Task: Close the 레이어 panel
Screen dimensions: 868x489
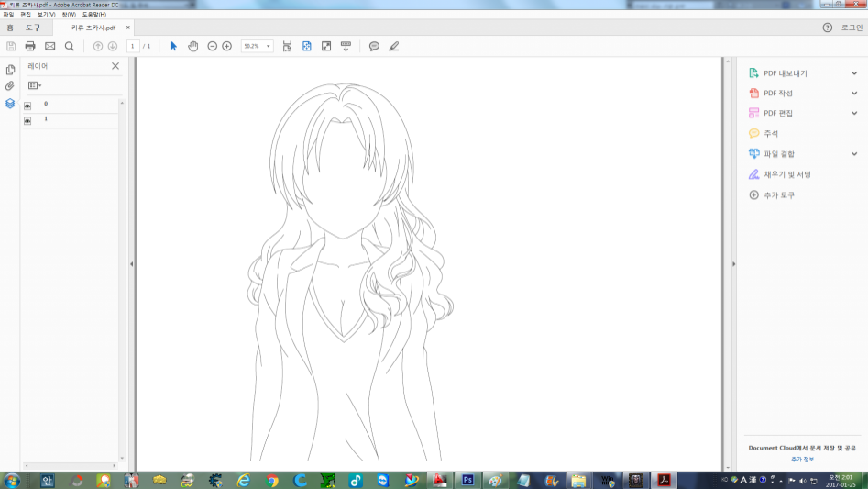Action: [115, 66]
